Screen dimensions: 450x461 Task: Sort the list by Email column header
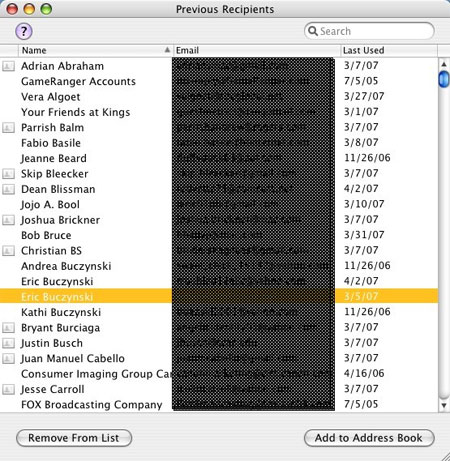point(257,50)
